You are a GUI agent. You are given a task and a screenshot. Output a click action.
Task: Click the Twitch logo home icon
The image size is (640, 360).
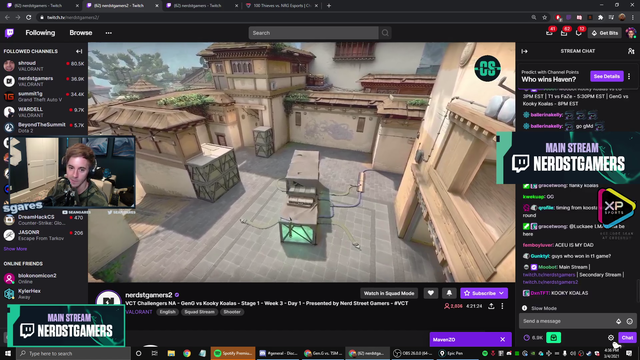point(9,33)
